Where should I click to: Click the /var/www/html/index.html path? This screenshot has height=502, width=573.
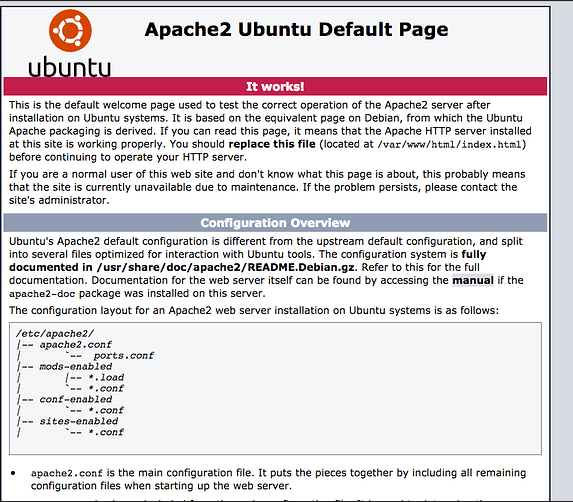point(449,145)
